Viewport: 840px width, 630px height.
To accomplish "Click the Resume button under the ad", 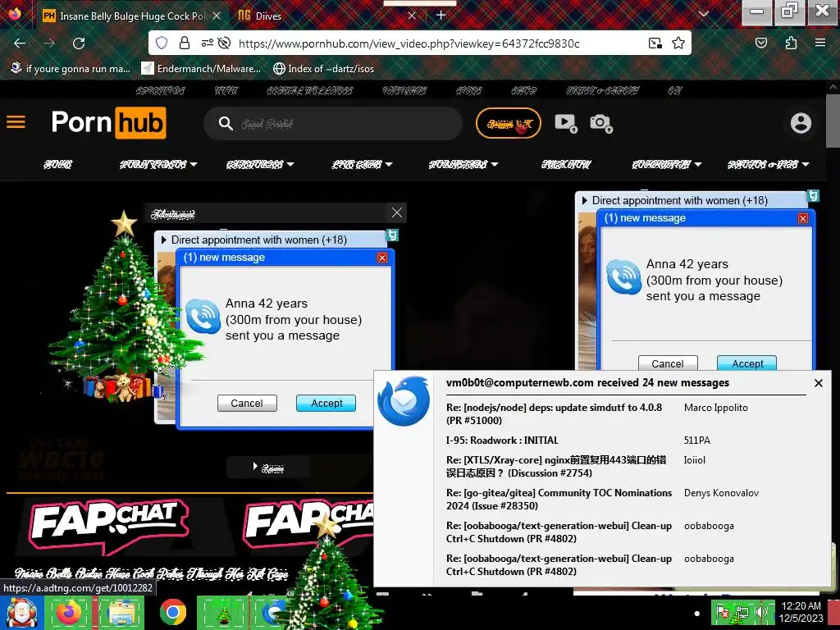I will [268, 468].
